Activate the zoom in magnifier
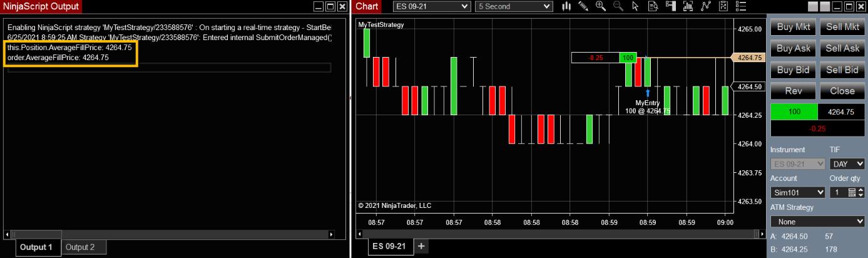This screenshot has height=258, width=868. pos(601,6)
